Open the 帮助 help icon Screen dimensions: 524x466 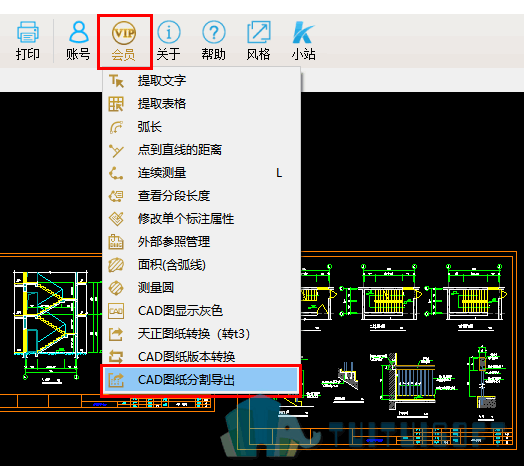[x=214, y=32]
